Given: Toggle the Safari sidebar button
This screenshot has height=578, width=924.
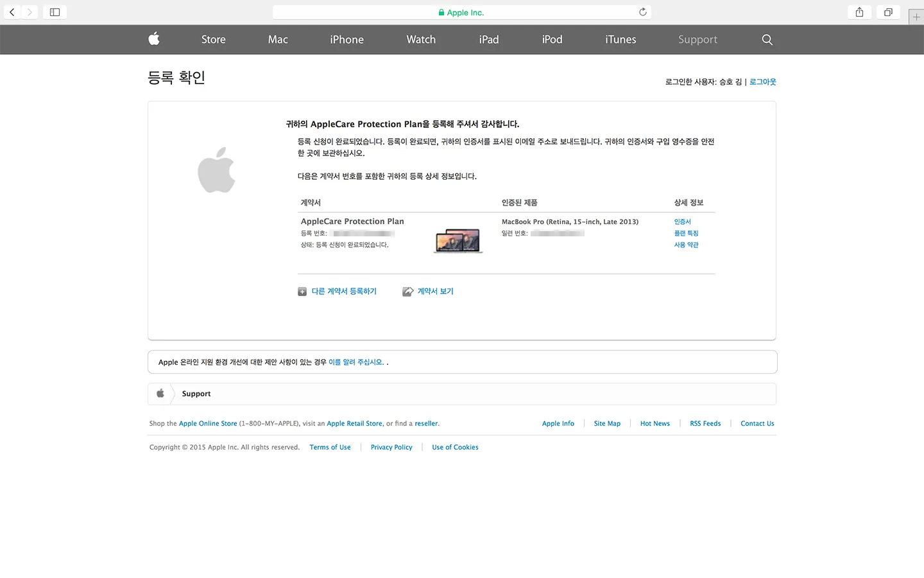Looking at the screenshot, I should point(55,12).
